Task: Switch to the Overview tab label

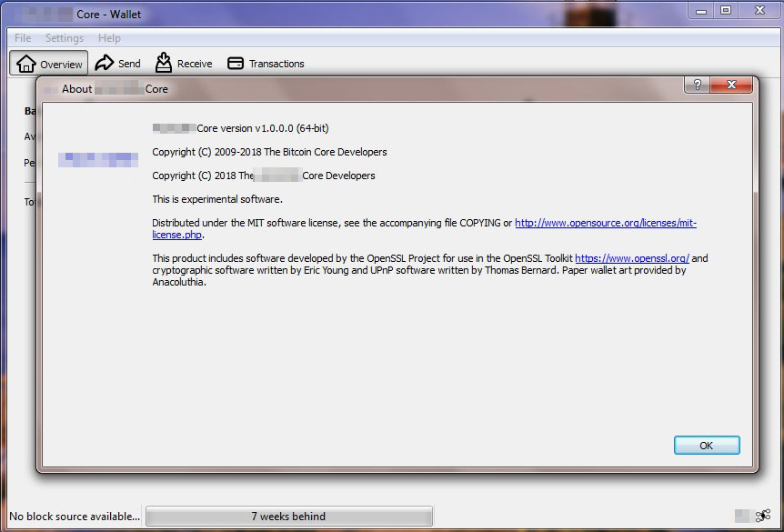Action: (61, 65)
